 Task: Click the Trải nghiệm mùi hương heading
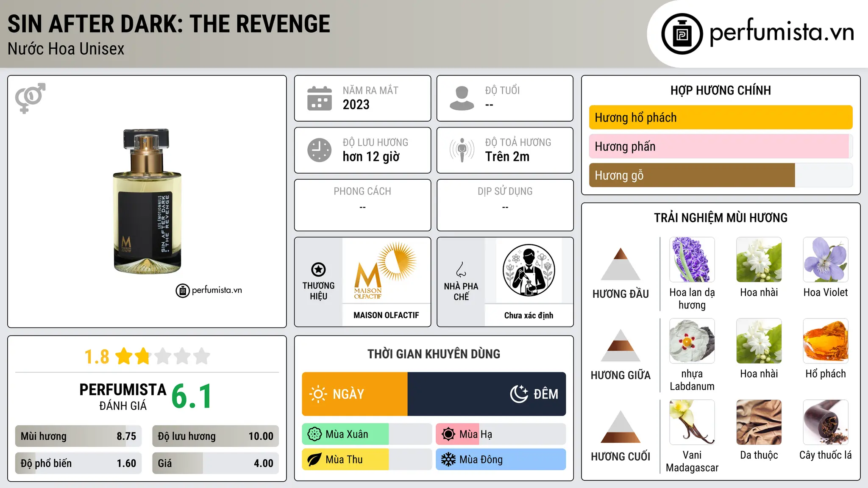point(721,218)
